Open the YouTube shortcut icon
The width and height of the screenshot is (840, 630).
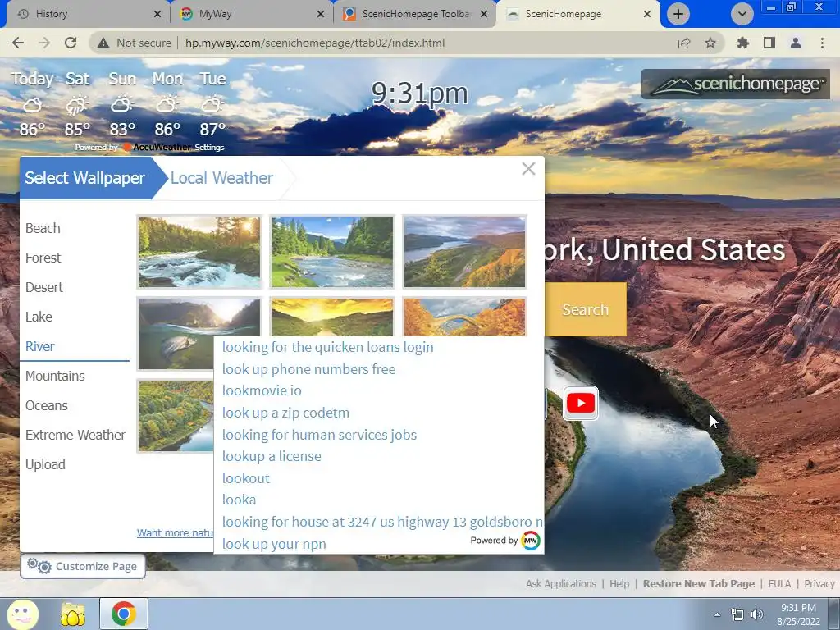coord(581,403)
